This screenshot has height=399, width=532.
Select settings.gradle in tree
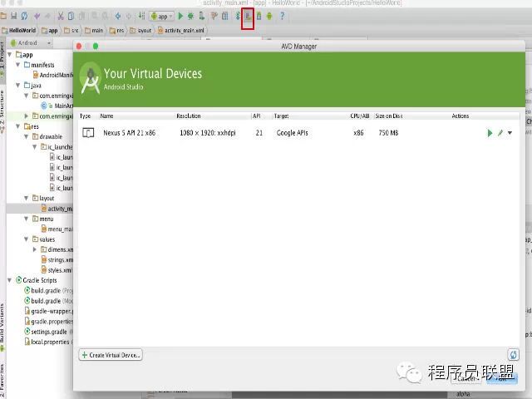tap(48, 332)
